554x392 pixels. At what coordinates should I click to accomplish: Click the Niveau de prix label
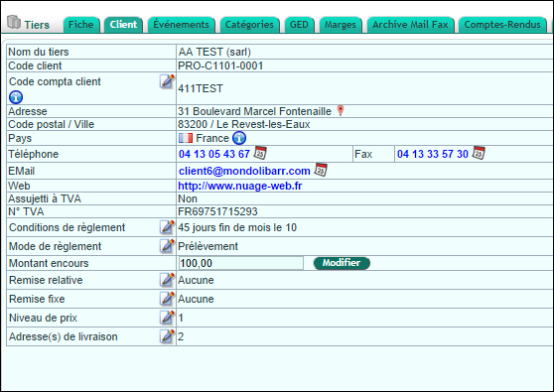coord(43,318)
